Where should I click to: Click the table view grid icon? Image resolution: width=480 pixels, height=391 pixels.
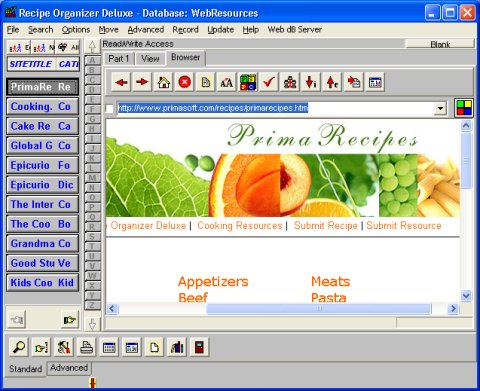pyautogui.click(x=109, y=347)
